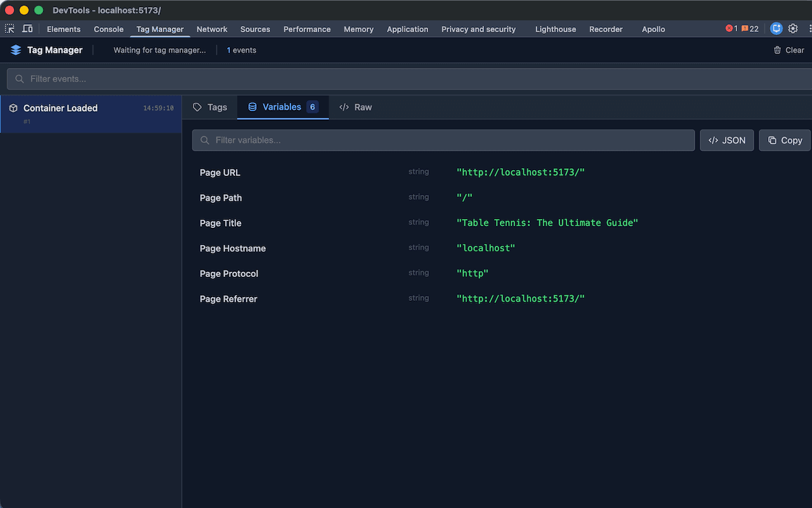Switch to the Elements panel

coord(63,29)
